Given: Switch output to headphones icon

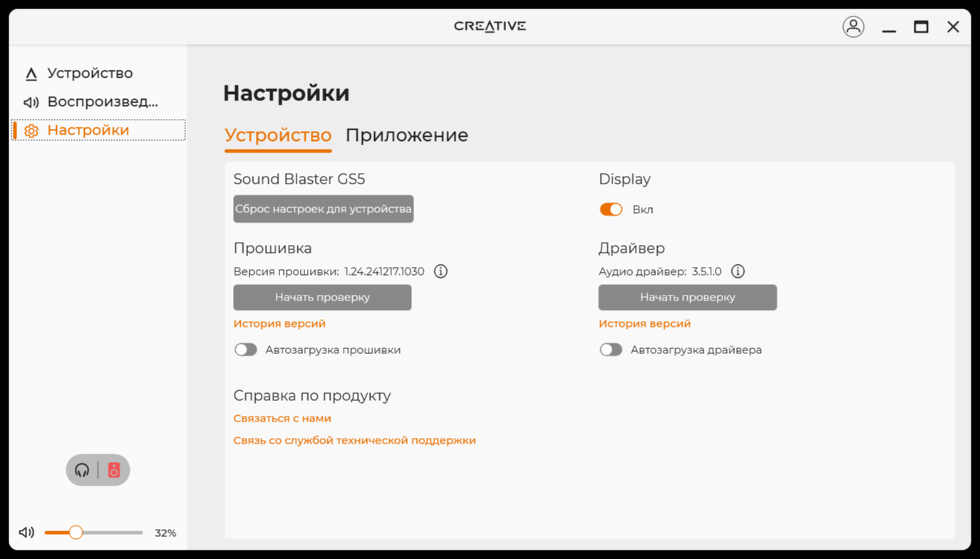Looking at the screenshot, I should 82,470.
